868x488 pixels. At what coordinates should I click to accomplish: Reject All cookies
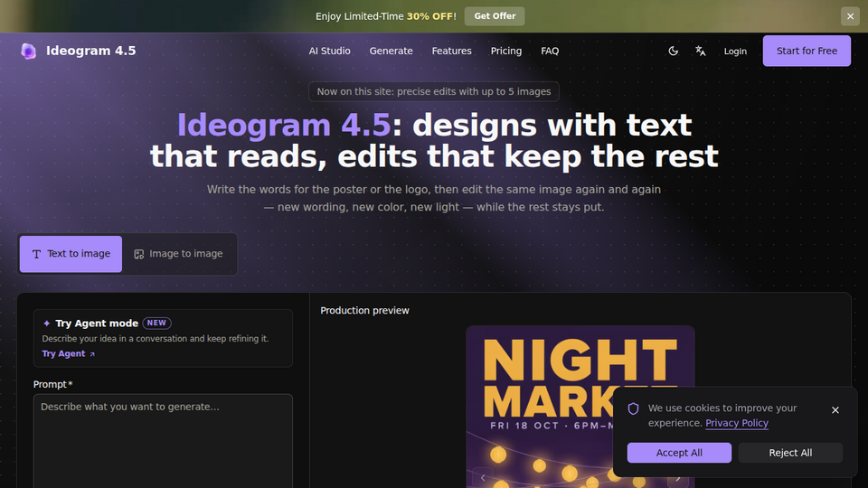click(x=790, y=453)
